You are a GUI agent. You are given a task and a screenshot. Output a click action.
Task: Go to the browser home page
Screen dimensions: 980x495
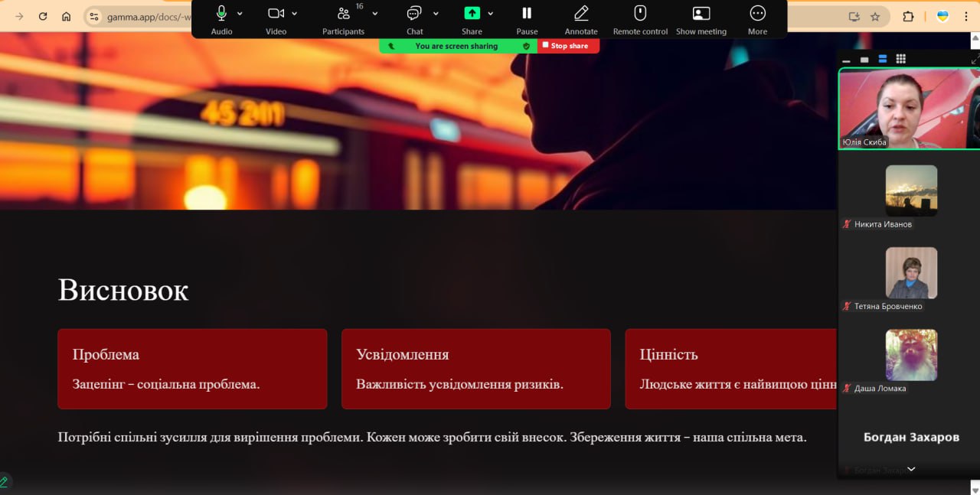[x=67, y=16]
